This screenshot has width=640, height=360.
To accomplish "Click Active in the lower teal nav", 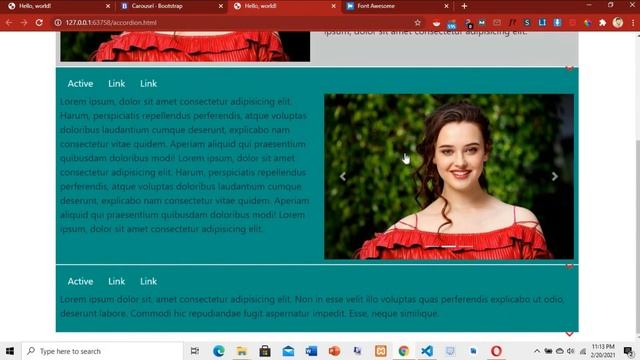I will [x=80, y=282].
